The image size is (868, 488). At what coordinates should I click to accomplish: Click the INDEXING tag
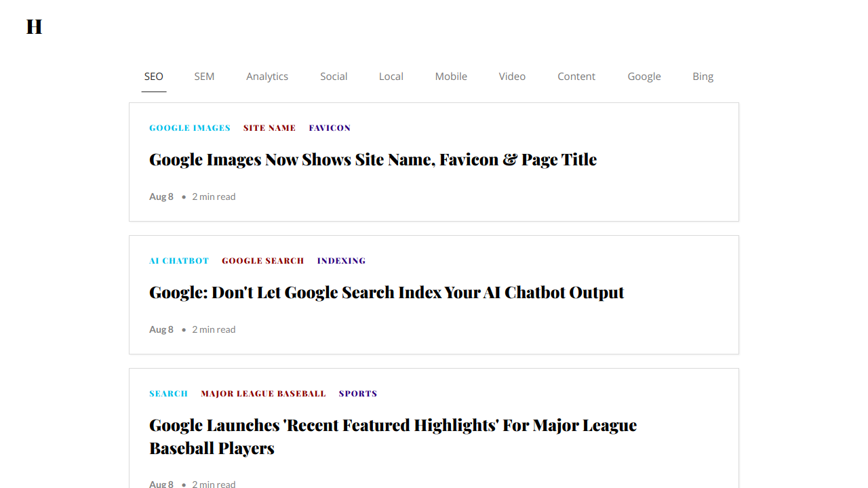click(341, 261)
